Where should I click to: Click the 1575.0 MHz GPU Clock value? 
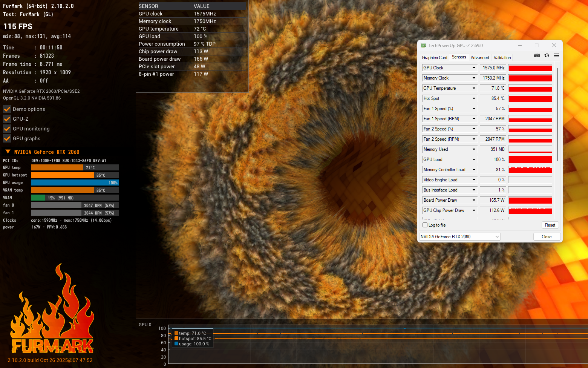[x=493, y=68]
